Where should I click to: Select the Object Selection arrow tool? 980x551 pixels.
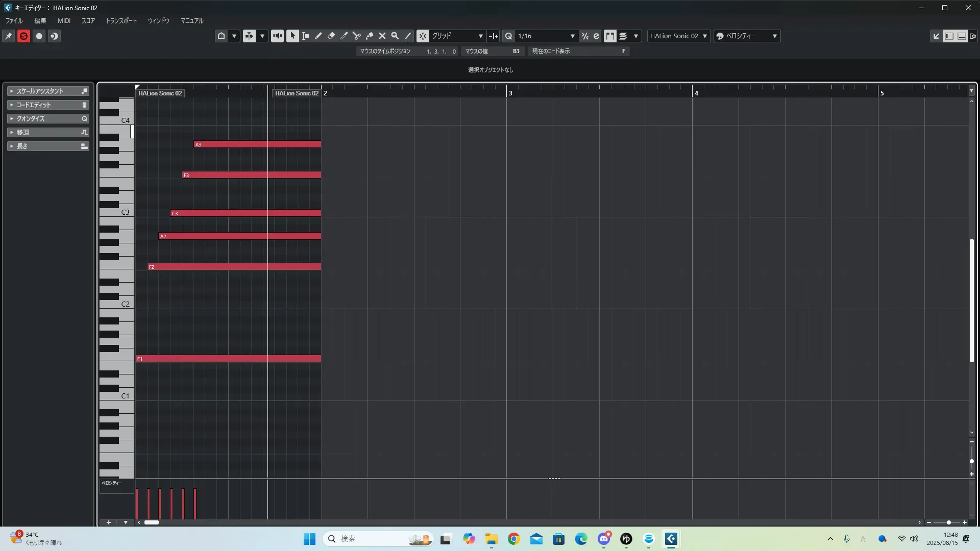point(292,36)
